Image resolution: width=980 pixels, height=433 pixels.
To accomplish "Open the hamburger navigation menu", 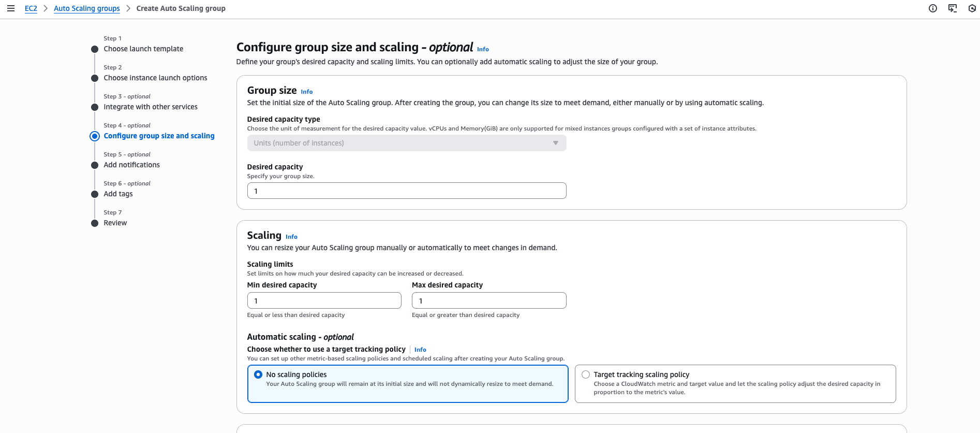I will pos(11,8).
